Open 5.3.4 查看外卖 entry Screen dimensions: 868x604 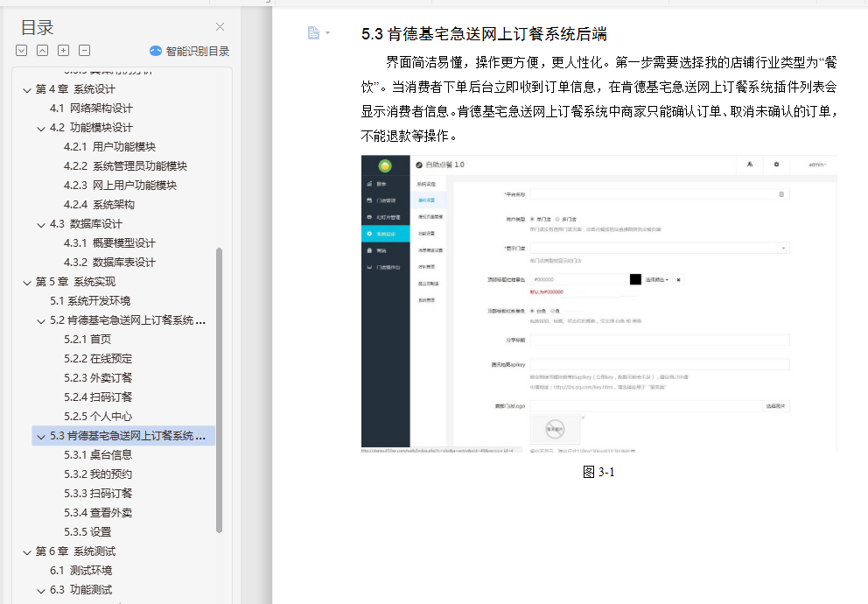pos(98,513)
